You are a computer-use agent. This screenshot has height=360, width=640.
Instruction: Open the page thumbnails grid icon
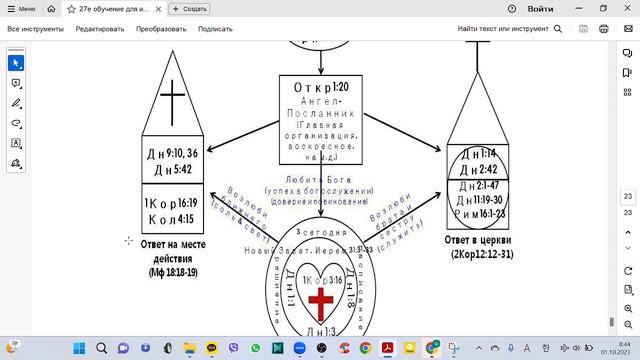tap(628, 92)
